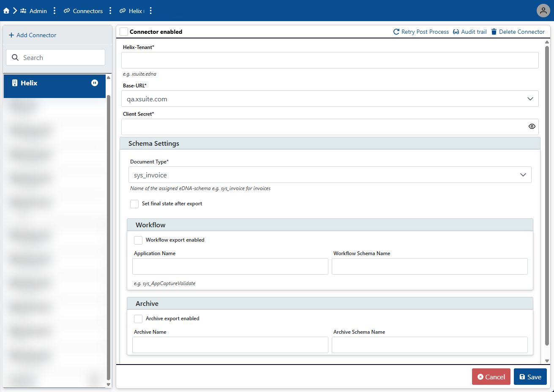Screen dimensions: 554x392
Task: Click the Delete Connector trash icon
Action: [x=494, y=32]
